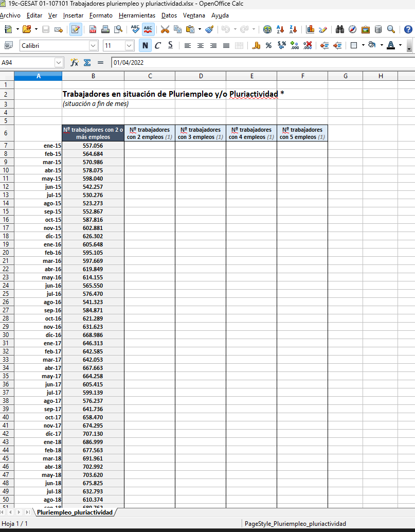
Task: Open the font size dropdown
Action: click(130, 46)
